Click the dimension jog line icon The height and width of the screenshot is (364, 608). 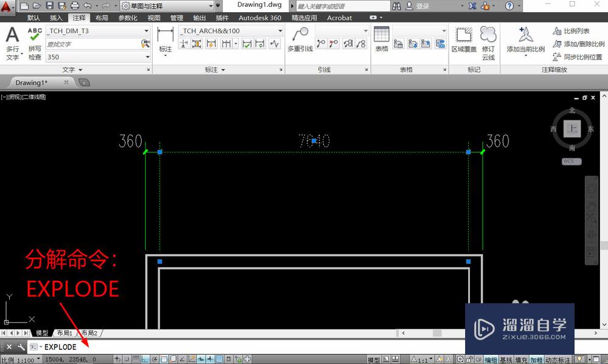275,44
